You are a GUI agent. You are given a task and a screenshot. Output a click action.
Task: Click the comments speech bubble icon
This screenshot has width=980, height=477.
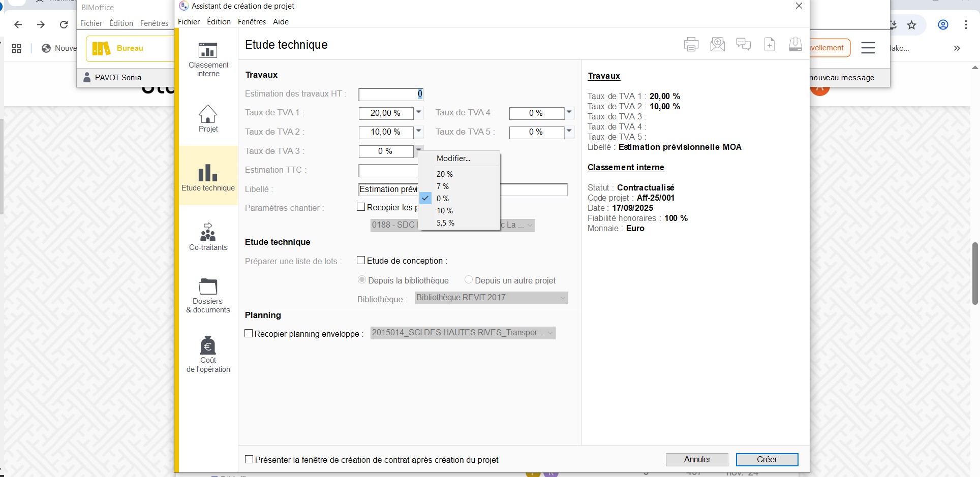click(x=743, y=45)
